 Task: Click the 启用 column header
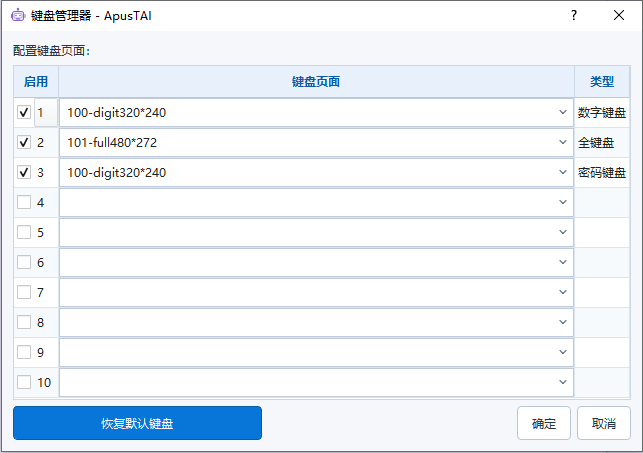[x=36, y=82]
